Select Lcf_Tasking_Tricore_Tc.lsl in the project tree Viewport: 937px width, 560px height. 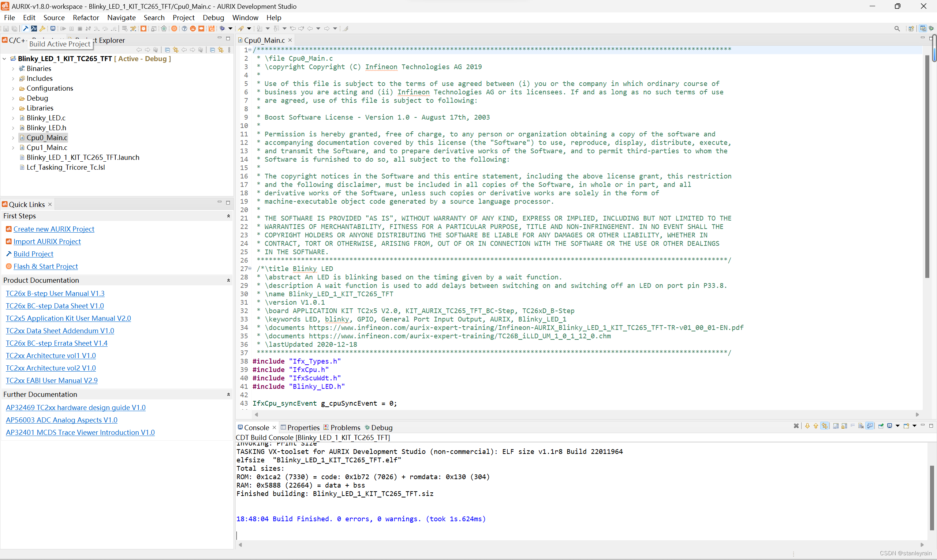66,168
